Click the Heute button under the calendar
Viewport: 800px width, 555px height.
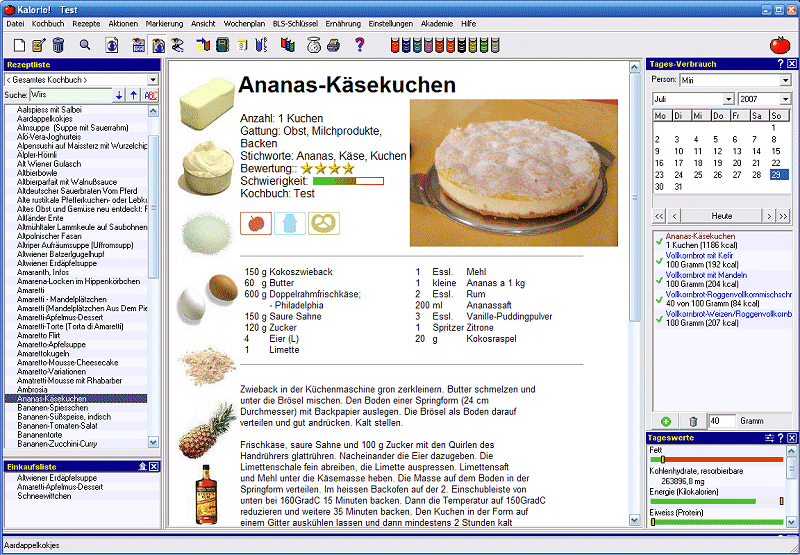721,216
